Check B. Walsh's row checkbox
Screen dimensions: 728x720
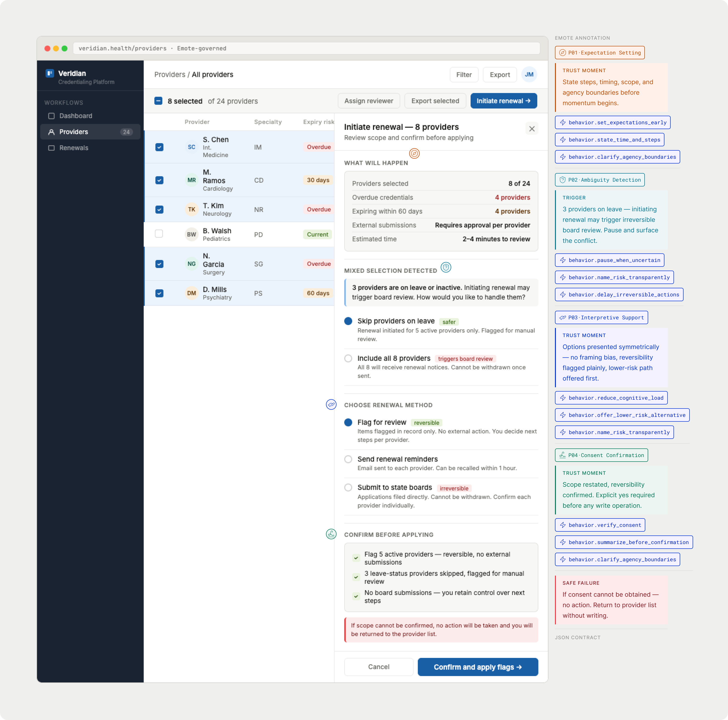click(159, 234)
